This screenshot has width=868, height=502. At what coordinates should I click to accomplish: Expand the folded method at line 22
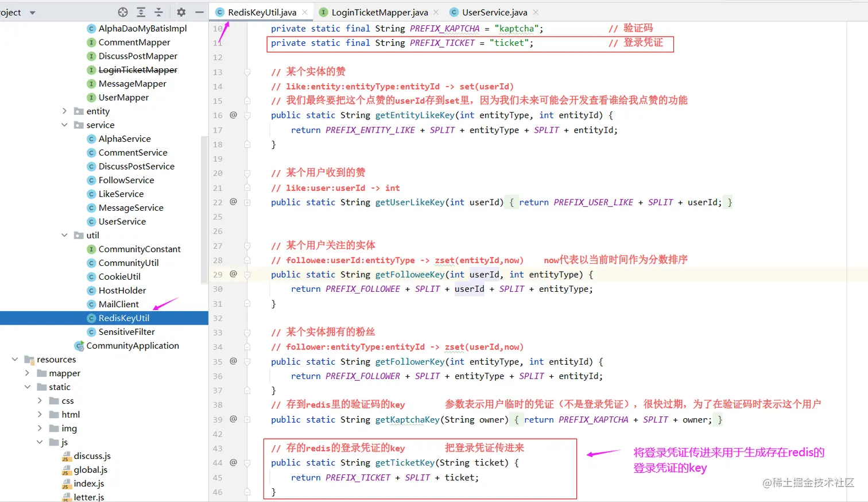247,202
